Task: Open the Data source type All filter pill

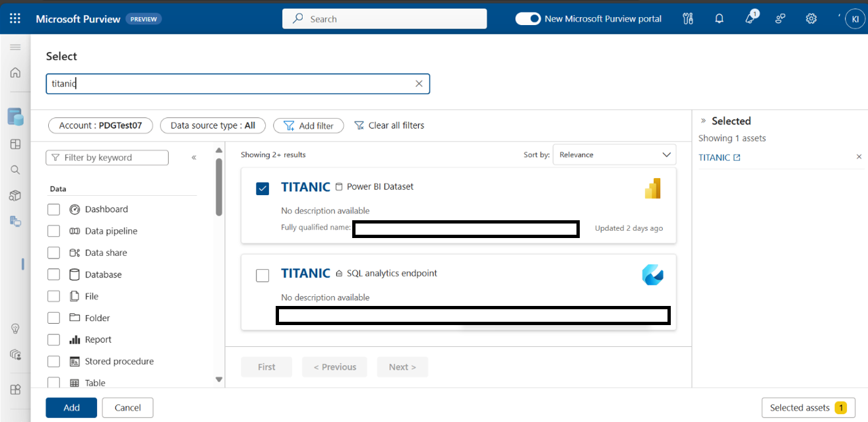Action: point(212,125)
